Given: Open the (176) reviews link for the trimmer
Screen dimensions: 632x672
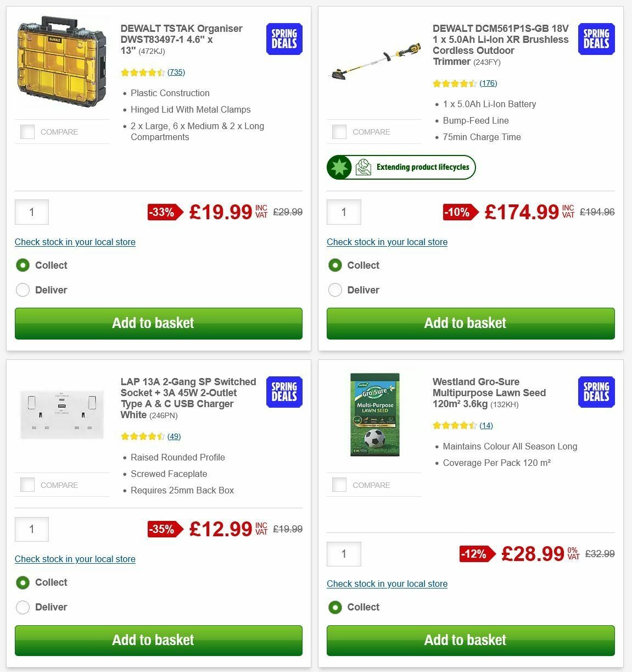Looking at the screenshot, I should tap(488, 83).
